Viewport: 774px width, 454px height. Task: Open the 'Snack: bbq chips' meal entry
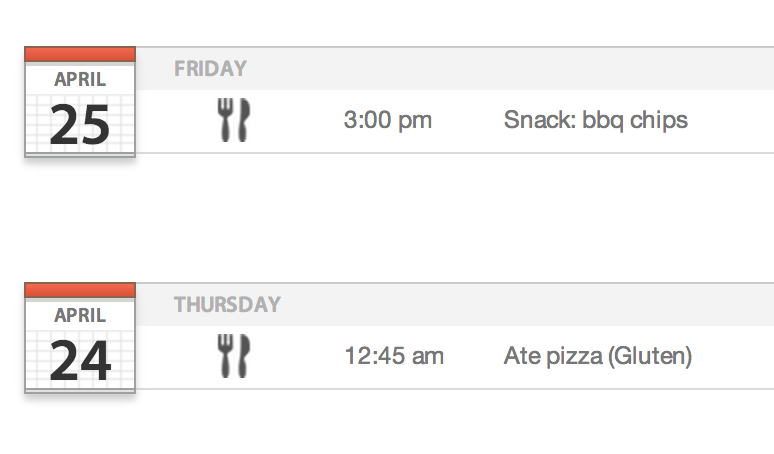[595, 120]
